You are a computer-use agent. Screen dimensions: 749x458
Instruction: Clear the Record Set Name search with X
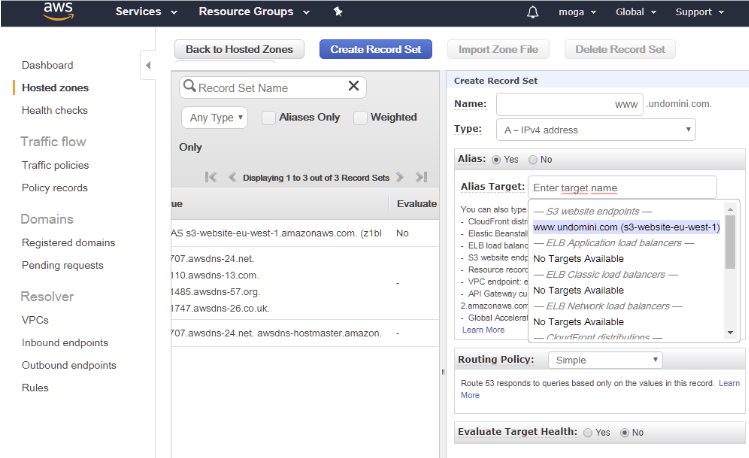tap(353, 86)
